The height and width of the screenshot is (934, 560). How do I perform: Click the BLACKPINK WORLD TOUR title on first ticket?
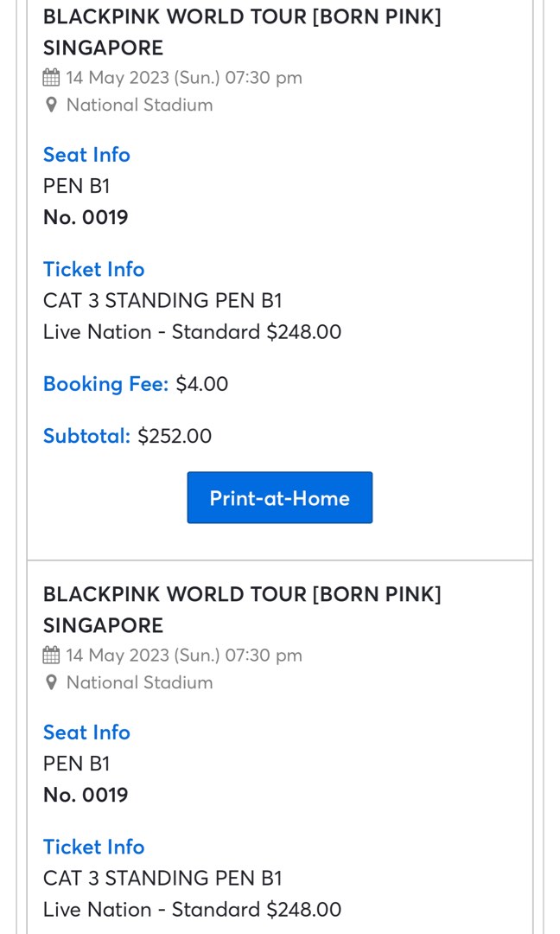(x=242, y=16)
